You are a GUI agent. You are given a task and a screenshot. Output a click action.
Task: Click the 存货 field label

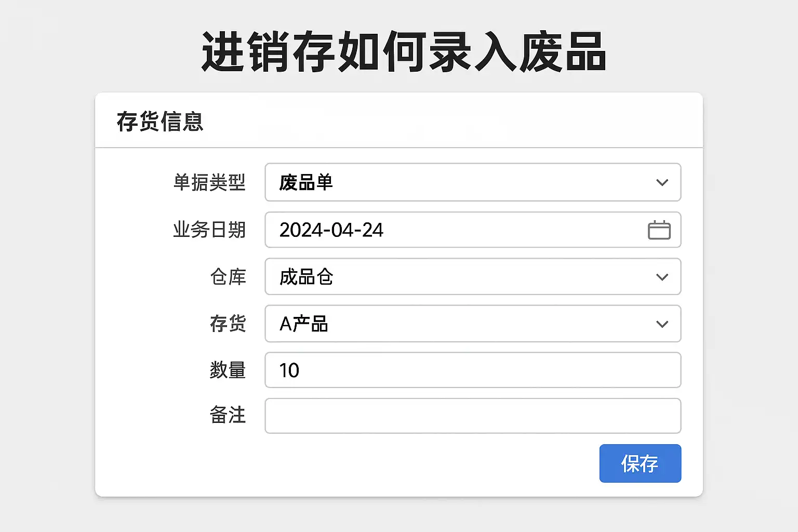pyautogui.click(x=228, y=324)
